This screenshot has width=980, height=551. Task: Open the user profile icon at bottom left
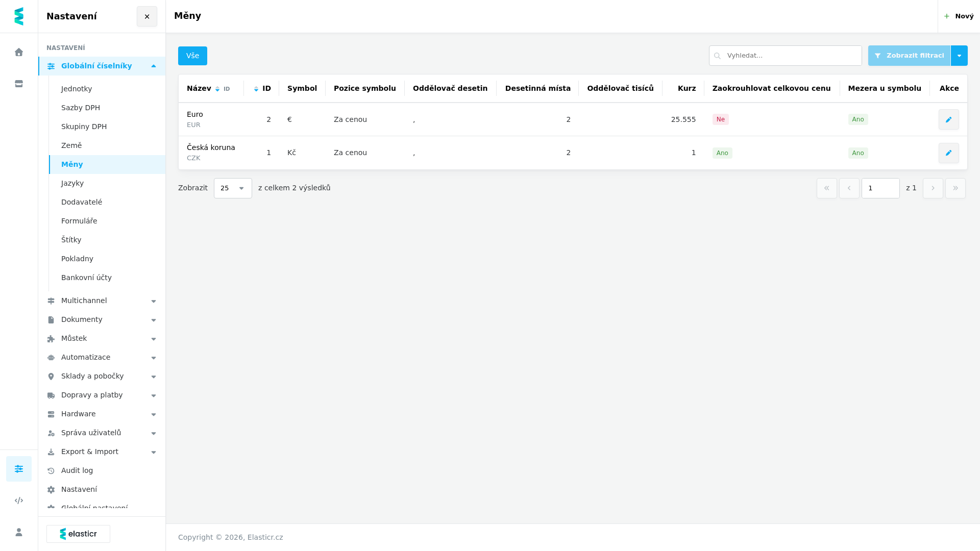tap(19, 532)
